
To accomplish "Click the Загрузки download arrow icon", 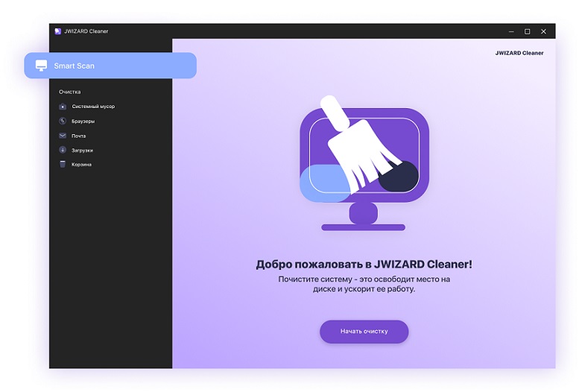I will (63, 150).
